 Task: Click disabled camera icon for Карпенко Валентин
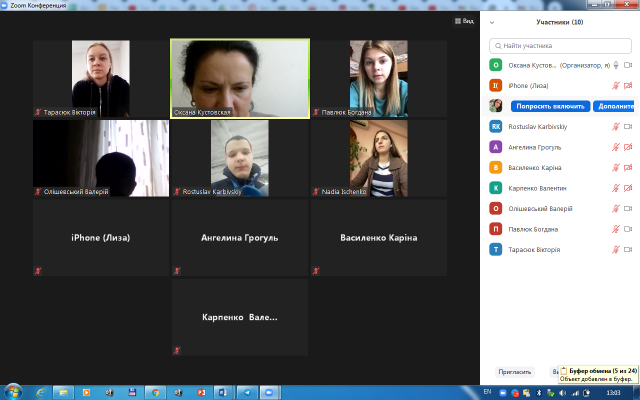(628, 188)
